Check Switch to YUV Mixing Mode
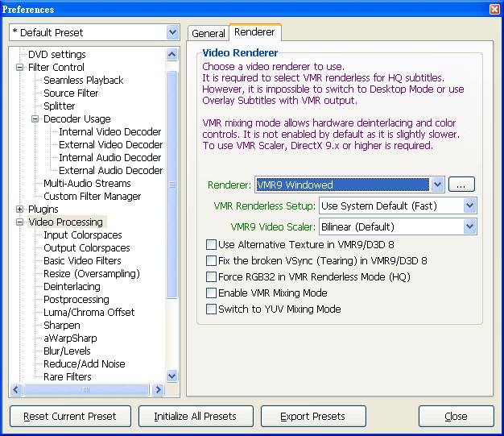The image size is (504, 436). tap(212, 309)
